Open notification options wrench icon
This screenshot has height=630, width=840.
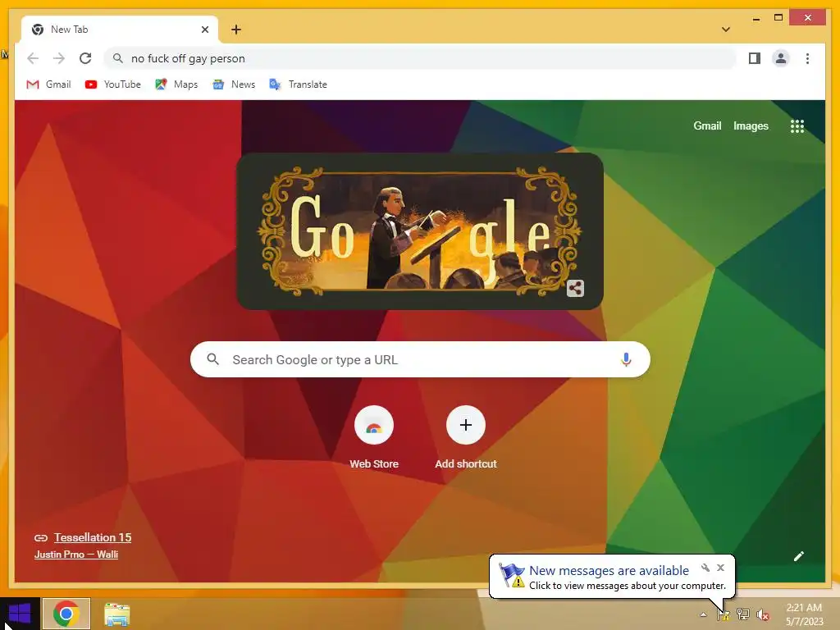coord(705,568)
